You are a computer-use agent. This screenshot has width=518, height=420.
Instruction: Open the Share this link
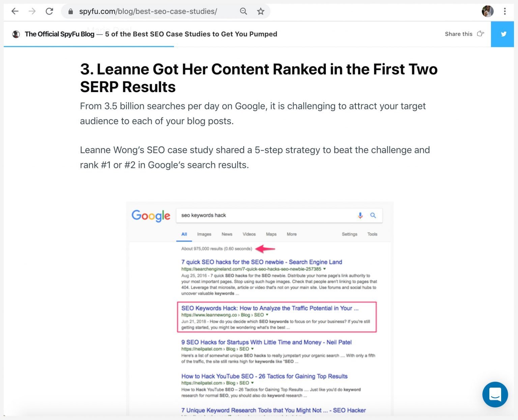[458, 34]
